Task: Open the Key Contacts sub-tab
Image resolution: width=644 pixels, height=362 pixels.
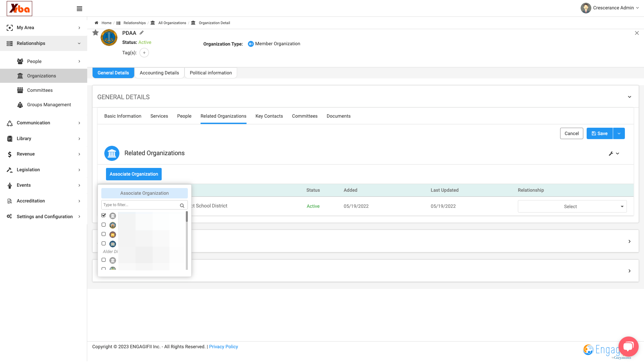Action: [x=269, y=116]
